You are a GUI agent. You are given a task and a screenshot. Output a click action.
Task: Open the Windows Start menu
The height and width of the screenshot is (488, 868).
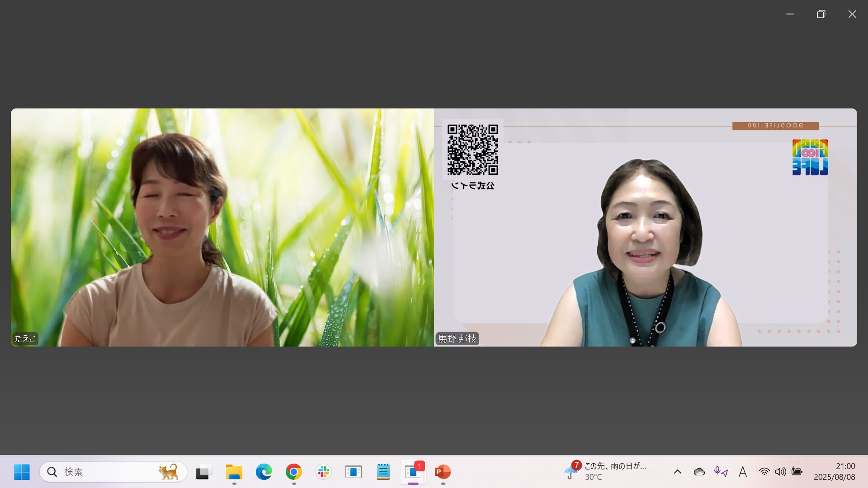(22, 472)
